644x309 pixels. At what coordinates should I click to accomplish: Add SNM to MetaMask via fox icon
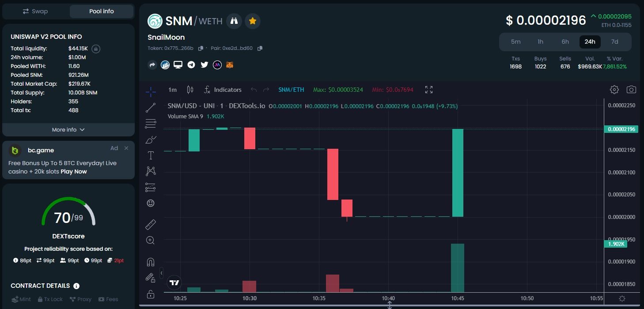(x=230, y=65)
